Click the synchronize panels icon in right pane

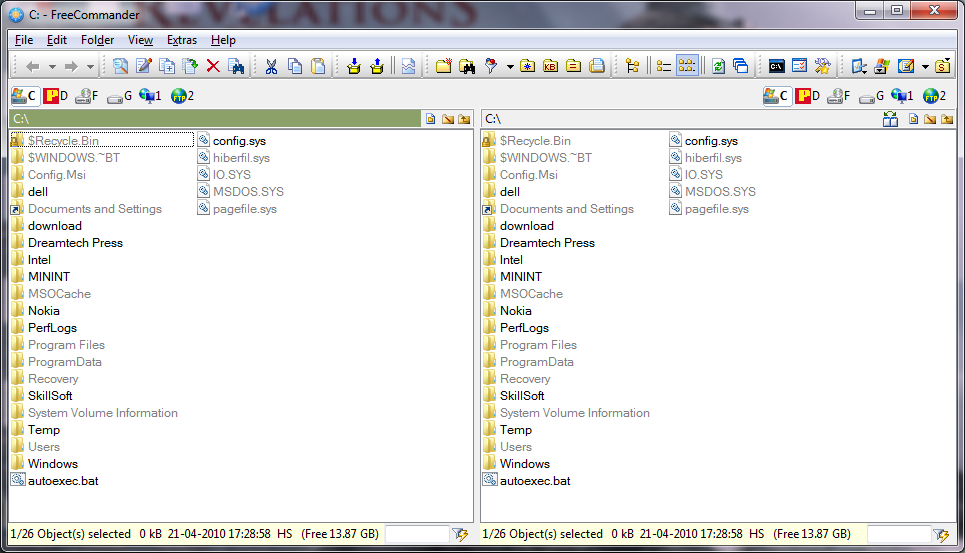pos(890,119)
